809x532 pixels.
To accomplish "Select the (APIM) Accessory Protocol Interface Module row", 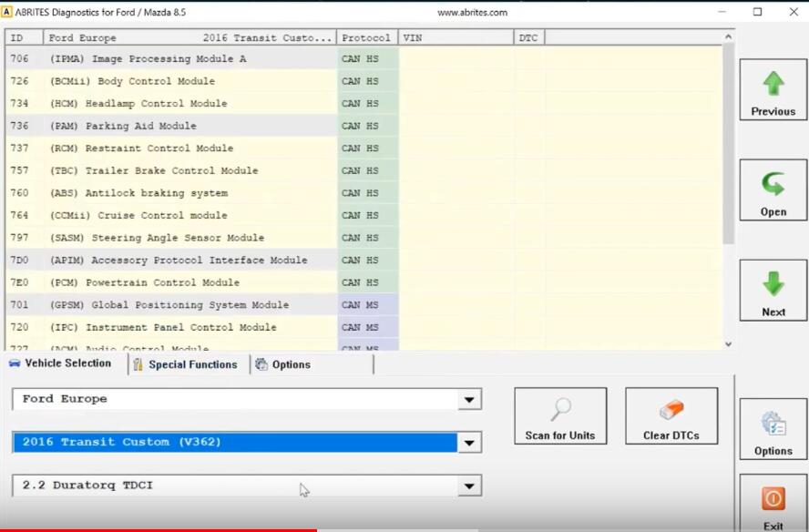I will [364, 260].
